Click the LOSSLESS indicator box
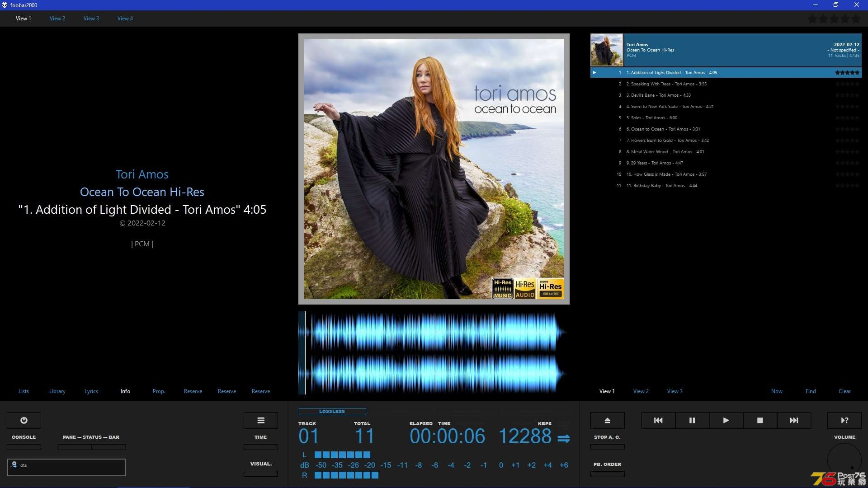 coord(332,411)
